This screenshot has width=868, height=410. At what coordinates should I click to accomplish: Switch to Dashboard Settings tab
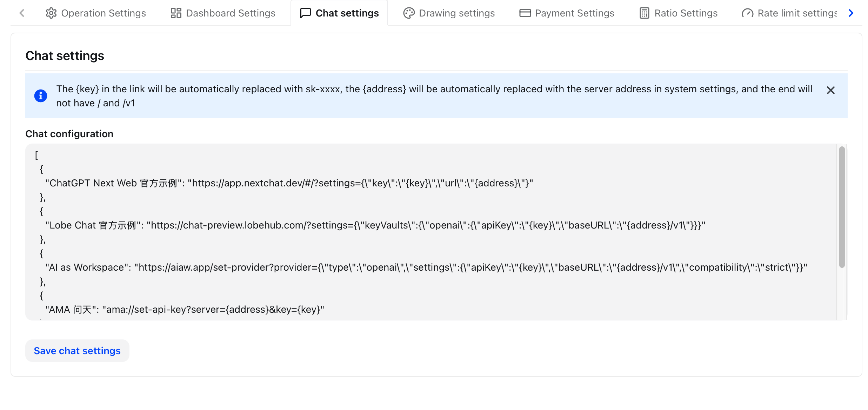coord(231,13)
